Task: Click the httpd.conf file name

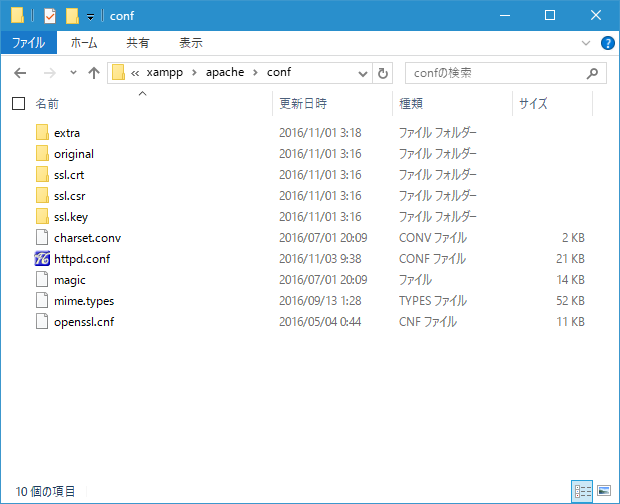Action: [82, 259]
